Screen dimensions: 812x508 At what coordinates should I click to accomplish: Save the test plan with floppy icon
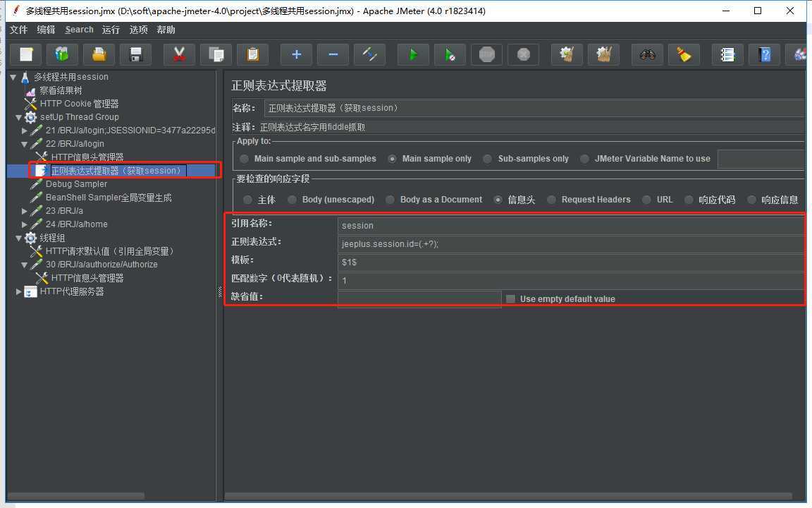[135, 54]
